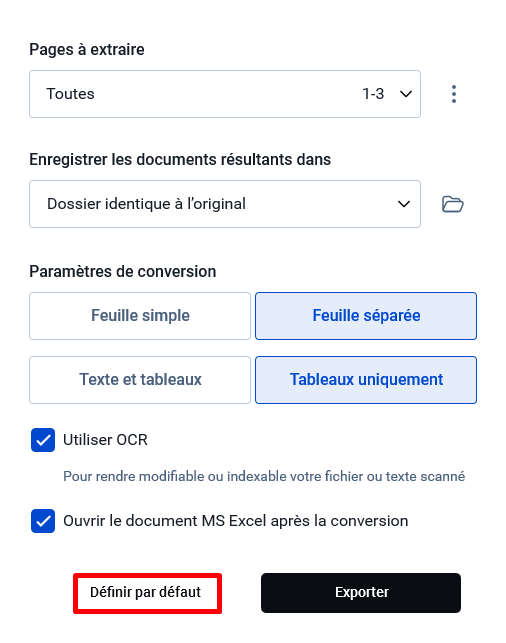The height and width of the screenshot is (643, 506).
Task: Click the checkmark icon for Utiliser OCR
Action: [x=43, y=440]
